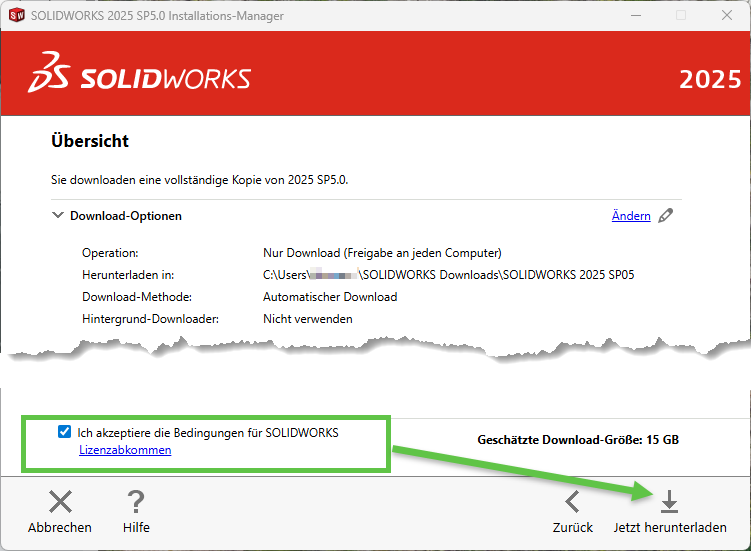Click the 'Nur Download' operation value
The width and height of the screenshot is (751, 551).
click(381, 253)
